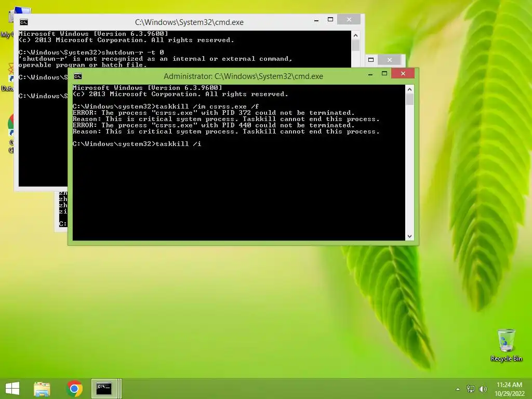The image size is (532, 399).
Task: Click the PID 372 error line
Action: point(214,113)
